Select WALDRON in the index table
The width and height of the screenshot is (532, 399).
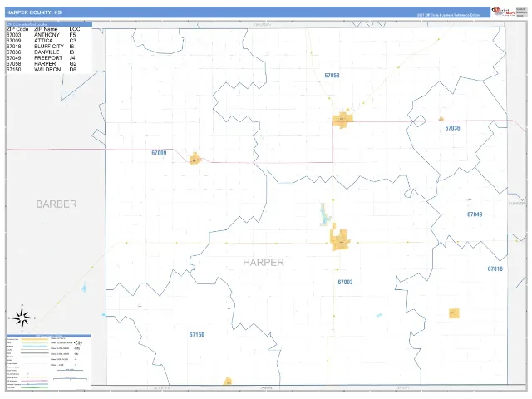coord(47,70)
